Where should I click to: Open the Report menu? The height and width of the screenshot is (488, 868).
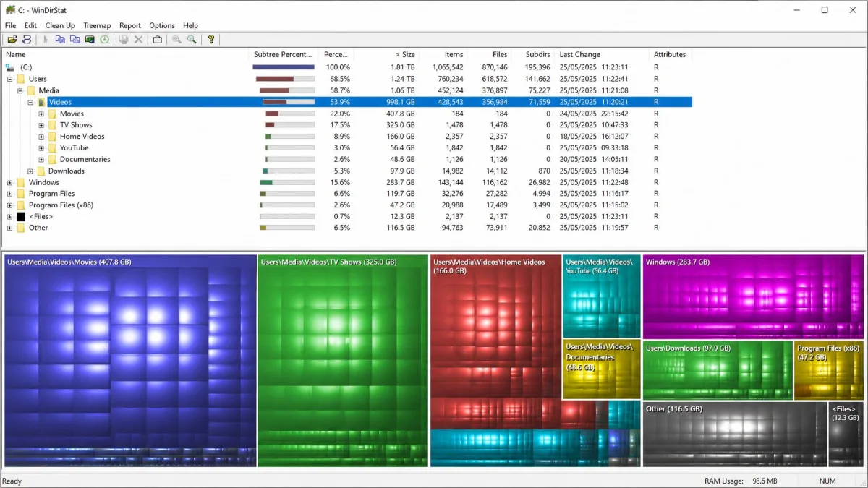(130, 25)
